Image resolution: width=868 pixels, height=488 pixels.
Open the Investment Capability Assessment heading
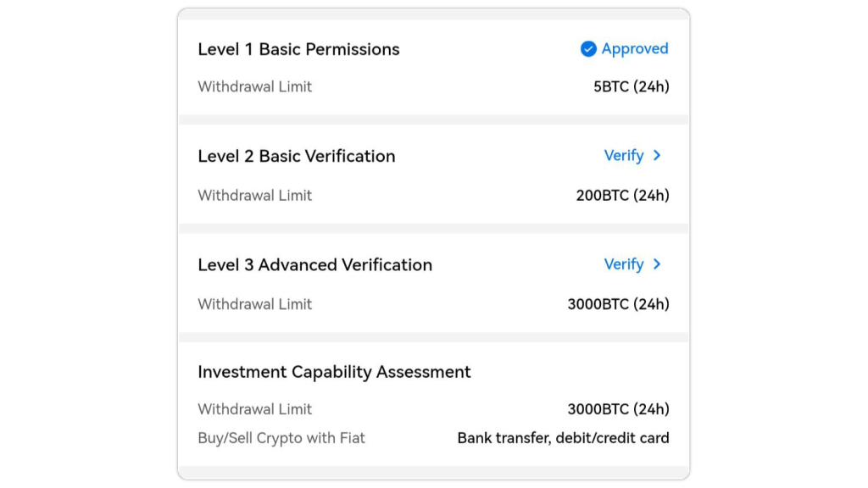334,372
